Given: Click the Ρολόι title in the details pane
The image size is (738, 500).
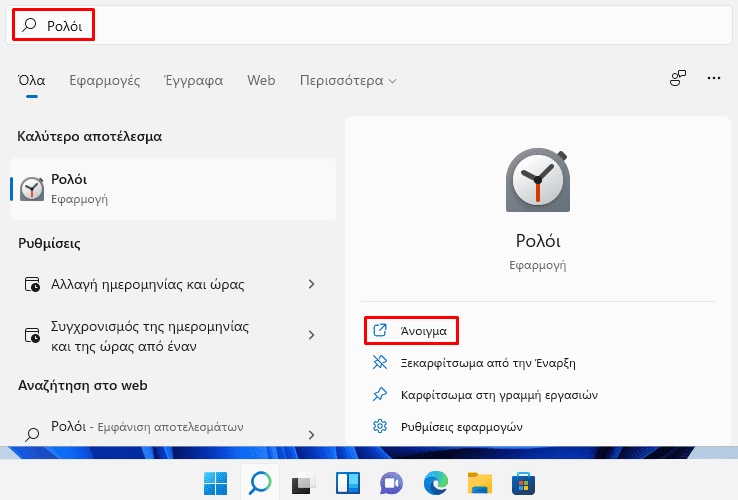Looking at the screenshot, I should pos(538,241).
